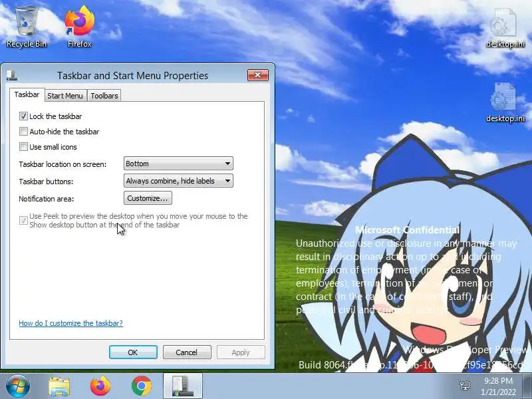Viewport: 532px width, 399px height.
Task: Click the taskbar properties title icon
Action: click(x=12, y=75)
